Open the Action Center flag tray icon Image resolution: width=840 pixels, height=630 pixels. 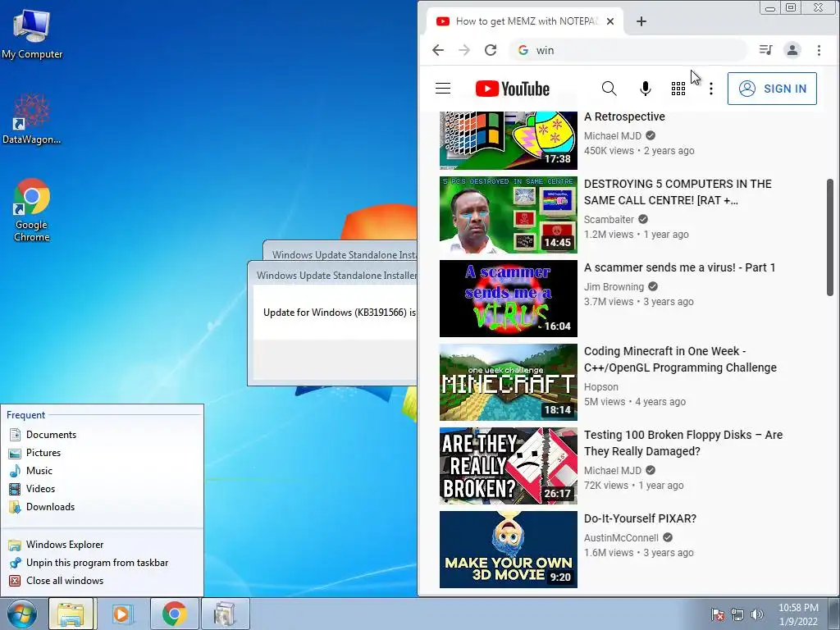pyautogui.click(x=717, y=614)
